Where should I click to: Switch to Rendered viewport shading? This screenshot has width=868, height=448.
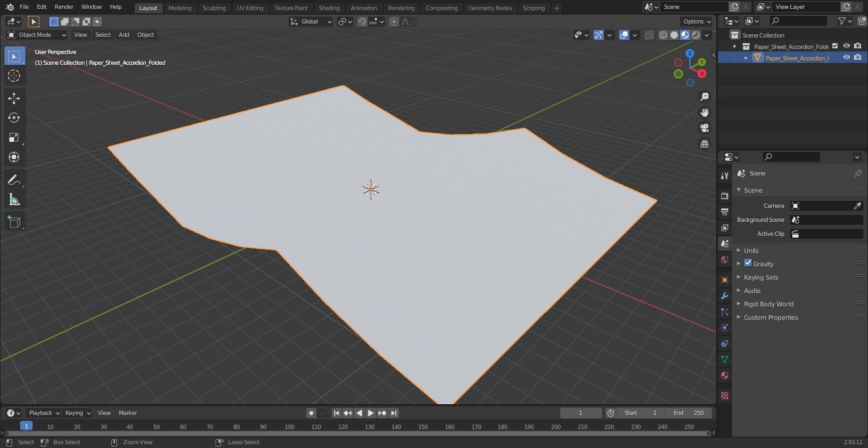click(696, 35)
